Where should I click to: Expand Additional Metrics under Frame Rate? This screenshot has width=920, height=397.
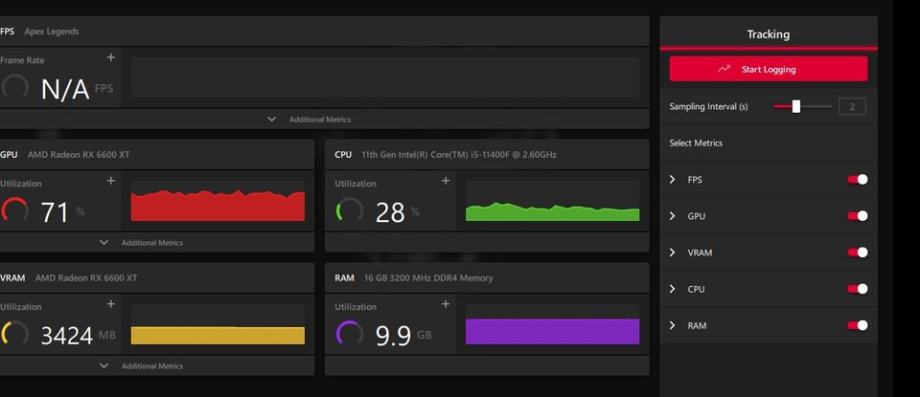point(309,119)
